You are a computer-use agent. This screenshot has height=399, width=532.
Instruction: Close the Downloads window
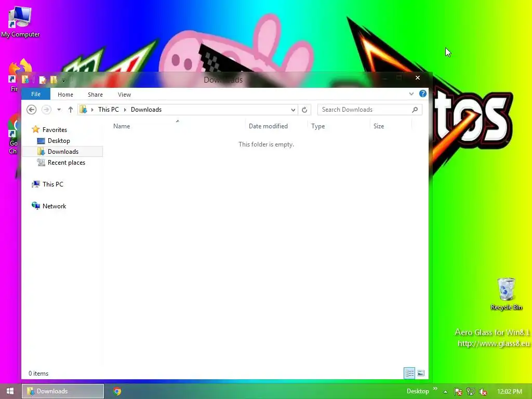coord(418,78)
